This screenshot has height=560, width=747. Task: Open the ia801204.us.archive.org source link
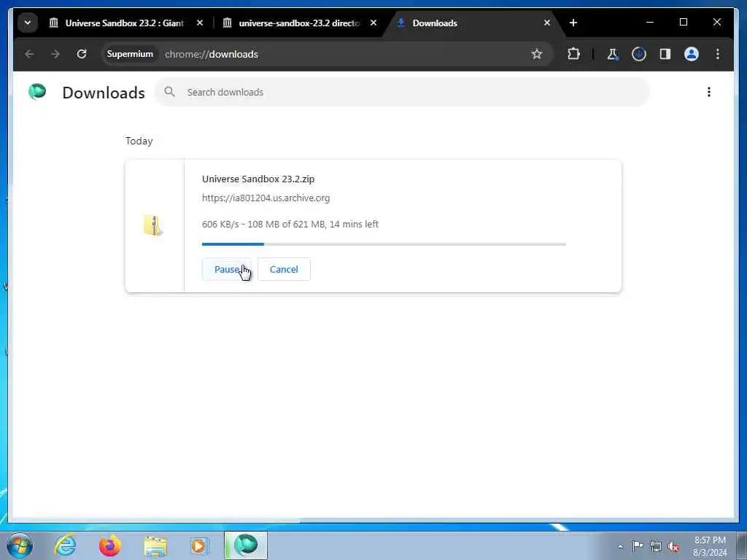click(266, 198)
